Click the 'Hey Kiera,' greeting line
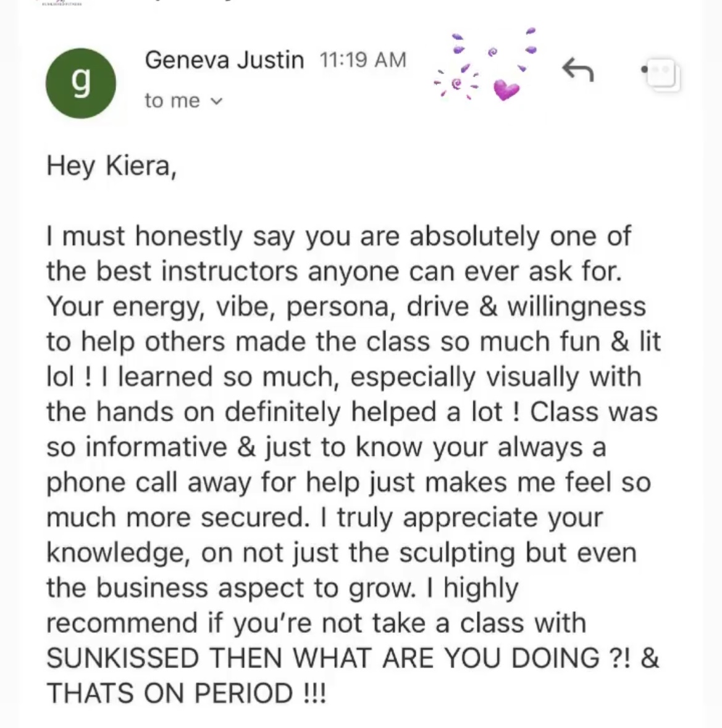The image size is (722, 728). 111,165
